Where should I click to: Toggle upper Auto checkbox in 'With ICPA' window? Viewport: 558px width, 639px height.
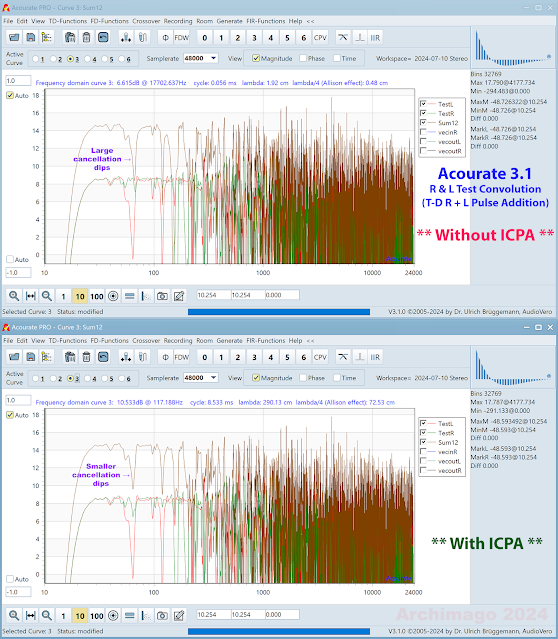(10, 415)
